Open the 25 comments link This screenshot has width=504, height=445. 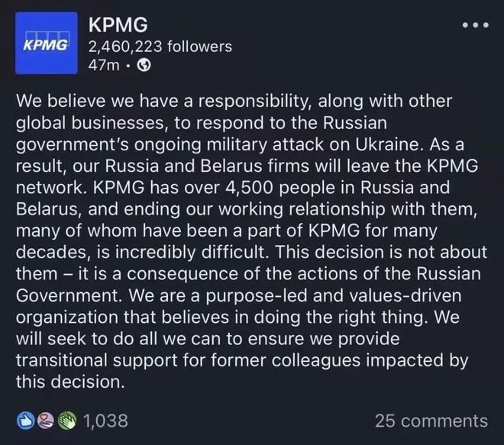[x=431, y=421]
